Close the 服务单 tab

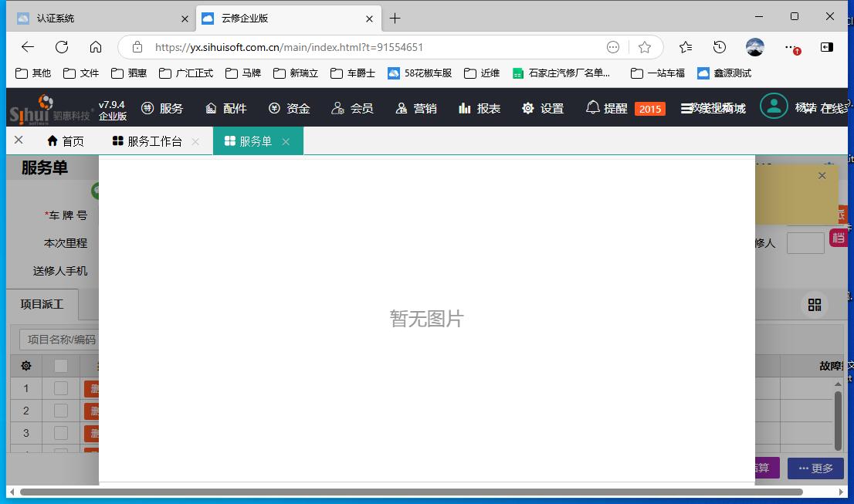tap(286, 141)
